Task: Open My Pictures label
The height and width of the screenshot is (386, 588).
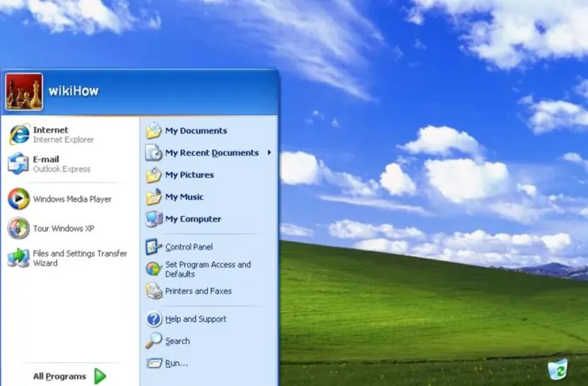Action: point(190,175)
